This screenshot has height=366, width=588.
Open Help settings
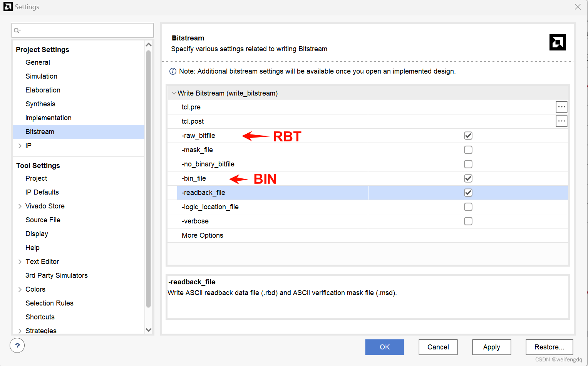click(x=32, y=248)
